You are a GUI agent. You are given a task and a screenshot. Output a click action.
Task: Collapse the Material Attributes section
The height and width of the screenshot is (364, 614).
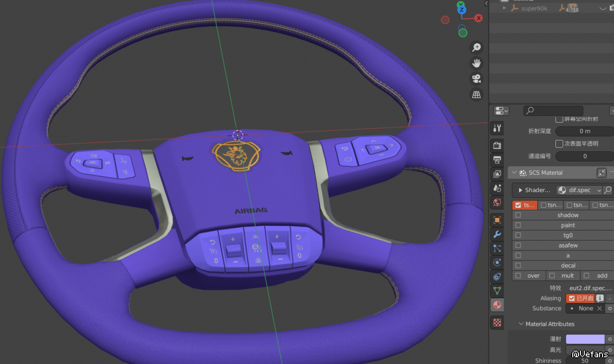coord(521,324)
